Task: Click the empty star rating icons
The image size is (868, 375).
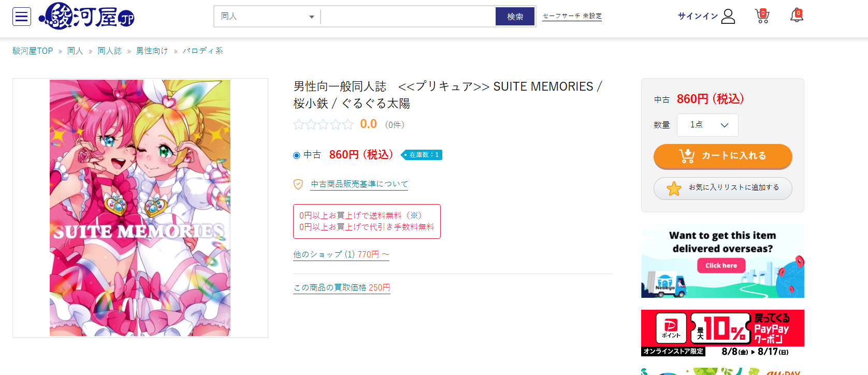Action: [323, 124]
